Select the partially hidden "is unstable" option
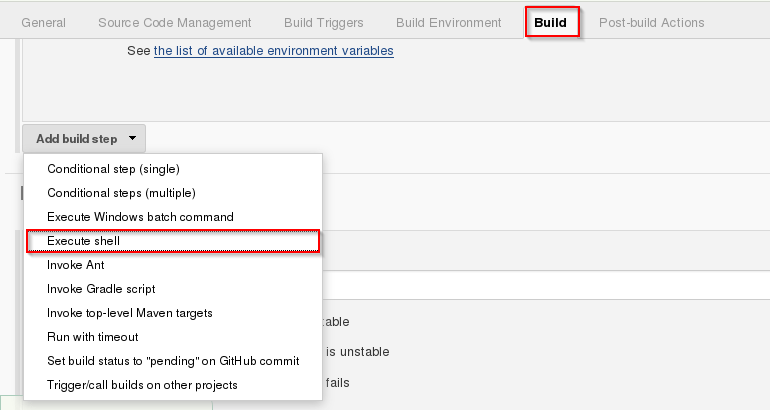This screenshot has height=410, width=770. coord(355,352)
